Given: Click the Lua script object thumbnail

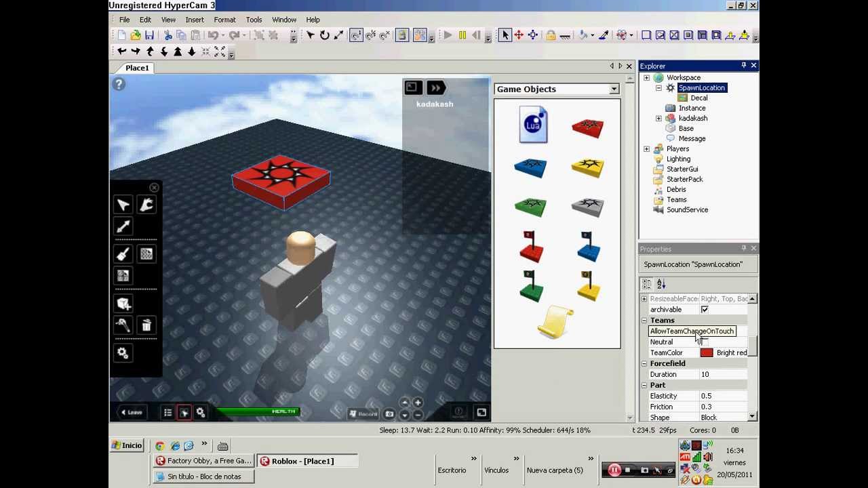Looking at the screenshot, I should coord(533,125).
